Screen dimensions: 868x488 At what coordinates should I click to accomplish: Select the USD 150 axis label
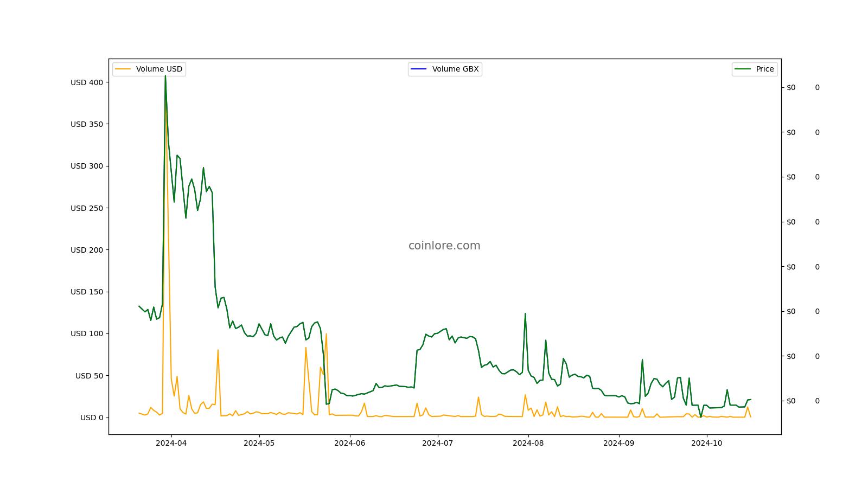(x=87, y=292)
